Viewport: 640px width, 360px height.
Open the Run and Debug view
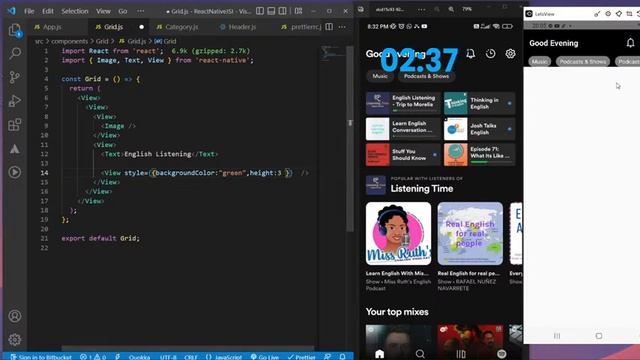(x=15, y=101)
